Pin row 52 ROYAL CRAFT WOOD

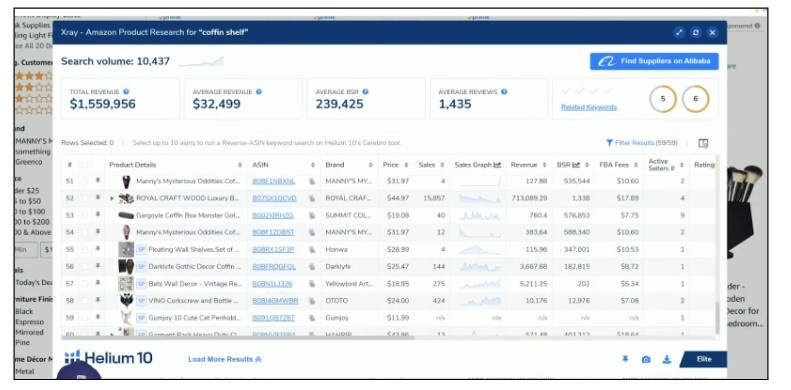click(x=97, y=198)
